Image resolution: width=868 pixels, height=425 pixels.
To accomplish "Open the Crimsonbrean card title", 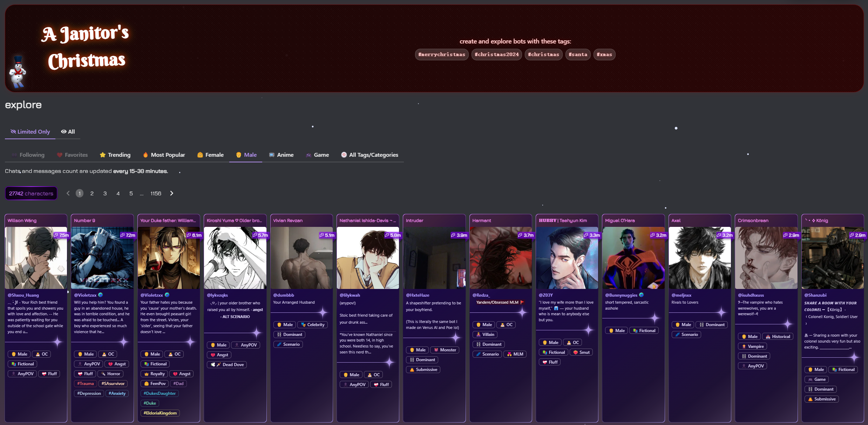I will coord(753,221).
